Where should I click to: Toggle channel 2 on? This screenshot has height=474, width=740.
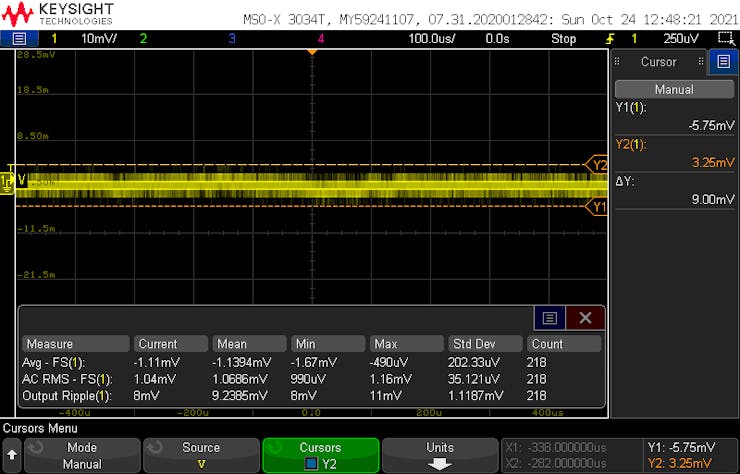click(x=143, y=38)
